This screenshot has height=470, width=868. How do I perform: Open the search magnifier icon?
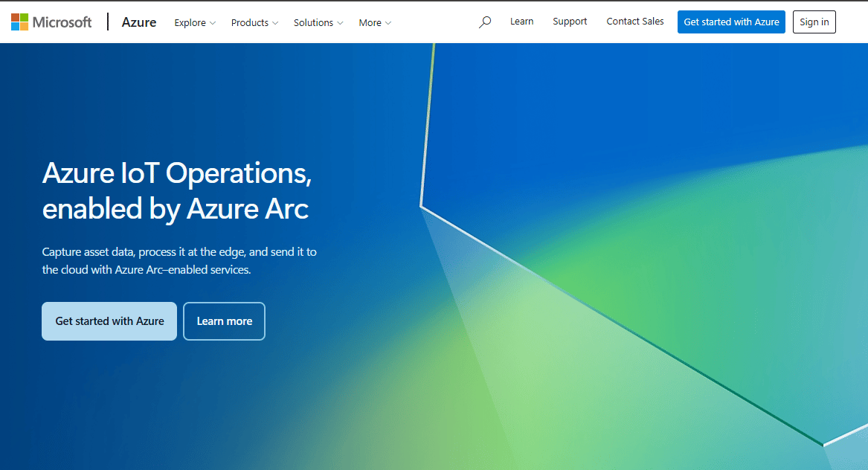click(485, 22)
